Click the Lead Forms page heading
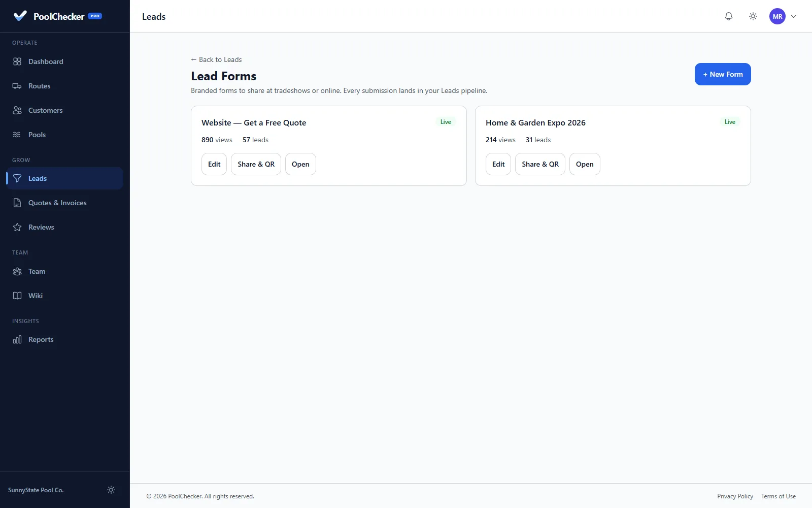This screenshot has width=812, height=508. pos(224,76)
